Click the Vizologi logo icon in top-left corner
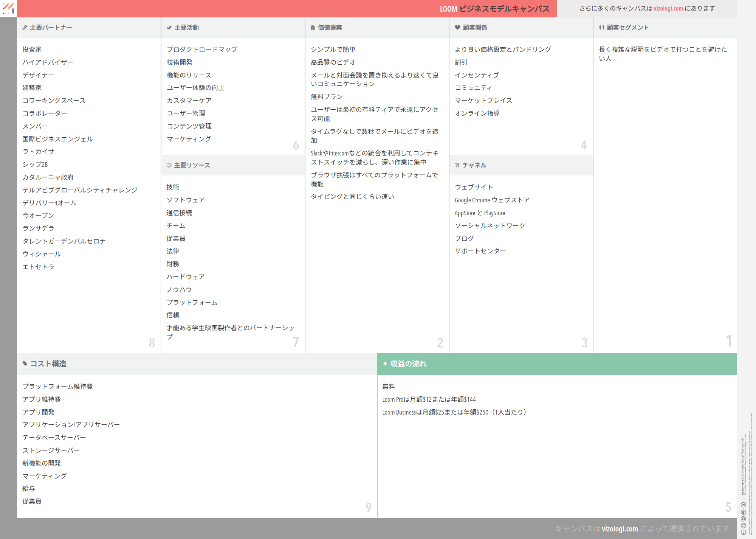The width and height of the screenshot is (756, 539). [x=8, y=8]
